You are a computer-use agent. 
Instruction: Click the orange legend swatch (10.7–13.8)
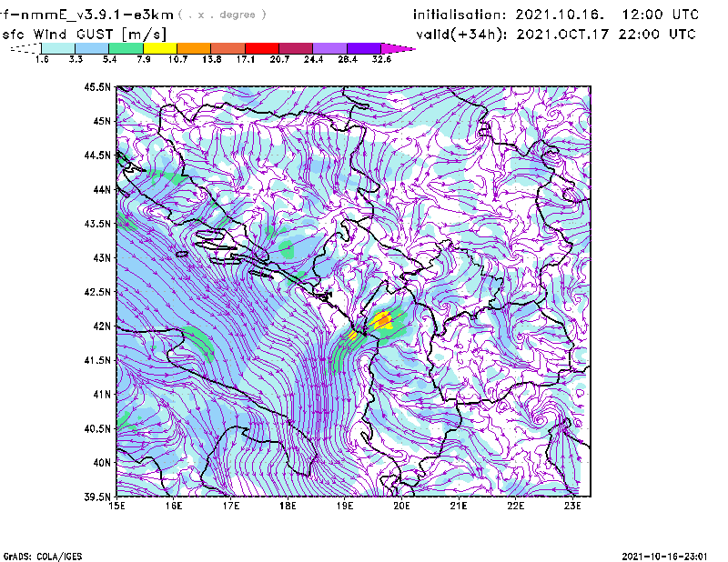click(x=194, y=48)
